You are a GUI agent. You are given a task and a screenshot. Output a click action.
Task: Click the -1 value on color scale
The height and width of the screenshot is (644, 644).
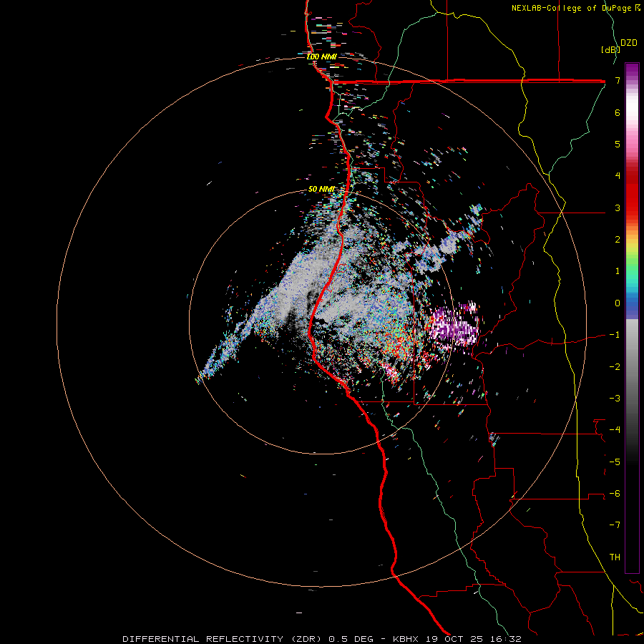coord(615,335)
